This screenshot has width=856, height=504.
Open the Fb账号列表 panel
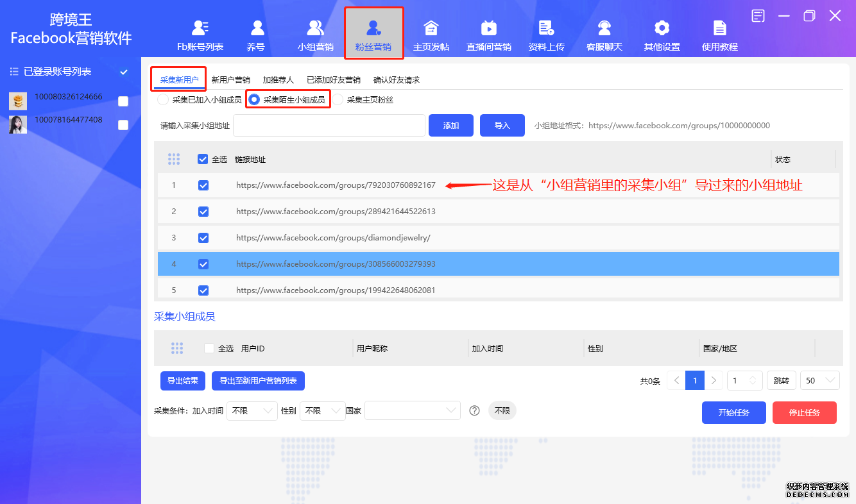pyautogui.click(x=200, y=33)
